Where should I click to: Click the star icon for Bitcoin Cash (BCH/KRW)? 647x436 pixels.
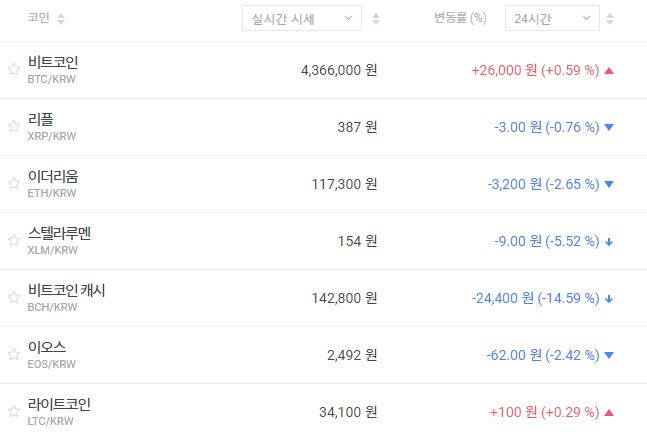click(14, 298)
